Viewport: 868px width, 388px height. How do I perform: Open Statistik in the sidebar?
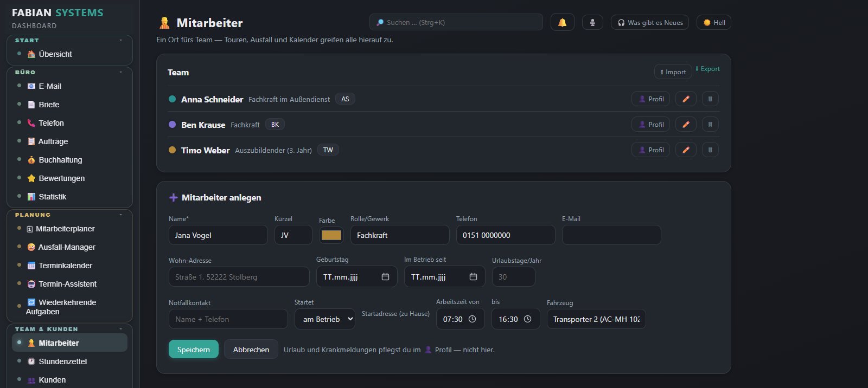(x=69, y=197)
